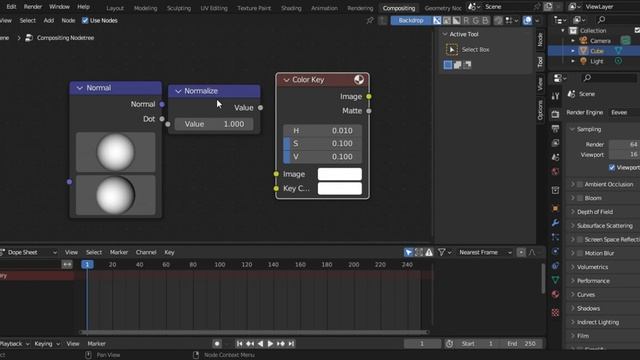Select the Cube row in the outliner
Image resolution: width=640 pixels, height=360 pixels.
(594, 51)
